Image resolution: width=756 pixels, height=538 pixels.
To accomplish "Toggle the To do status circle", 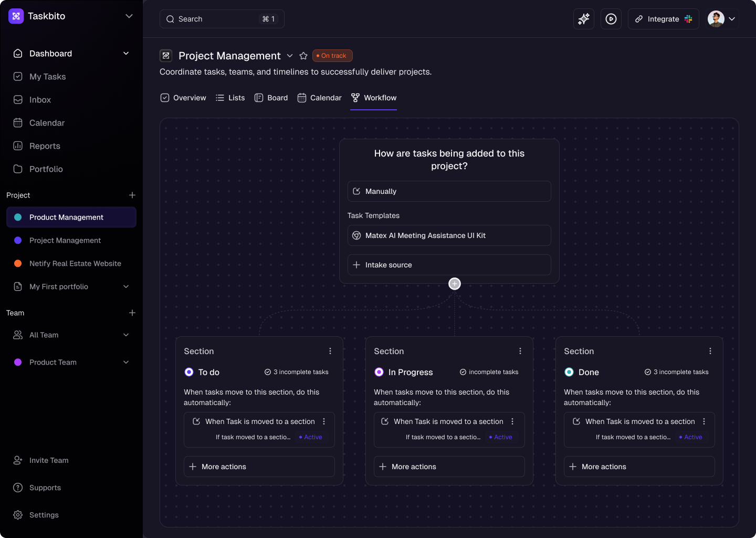I will click(x=189, y=372).
